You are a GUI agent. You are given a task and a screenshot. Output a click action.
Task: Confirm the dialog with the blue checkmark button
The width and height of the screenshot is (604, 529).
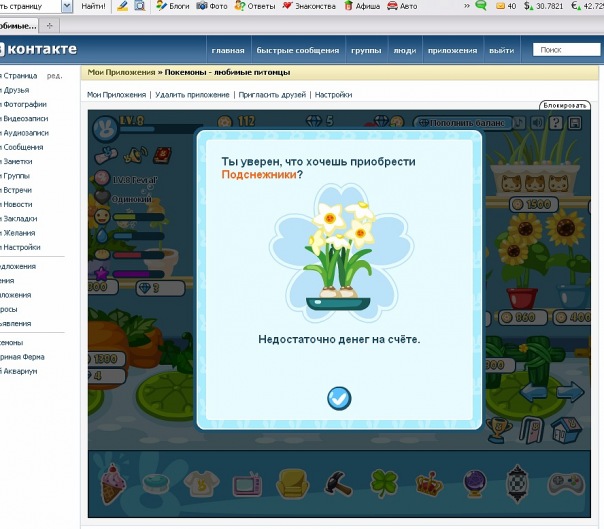340,398
